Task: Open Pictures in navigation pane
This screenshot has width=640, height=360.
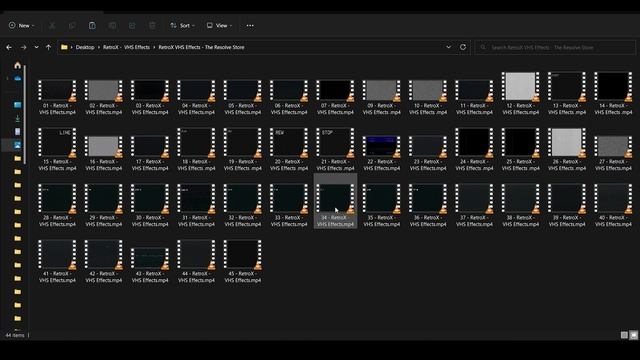Action: tap(18, 145)
